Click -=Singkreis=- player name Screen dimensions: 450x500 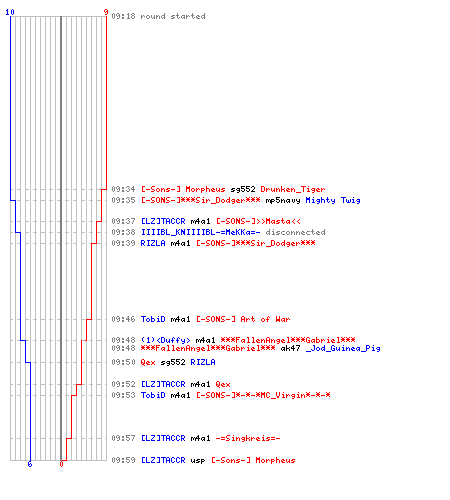248,438
